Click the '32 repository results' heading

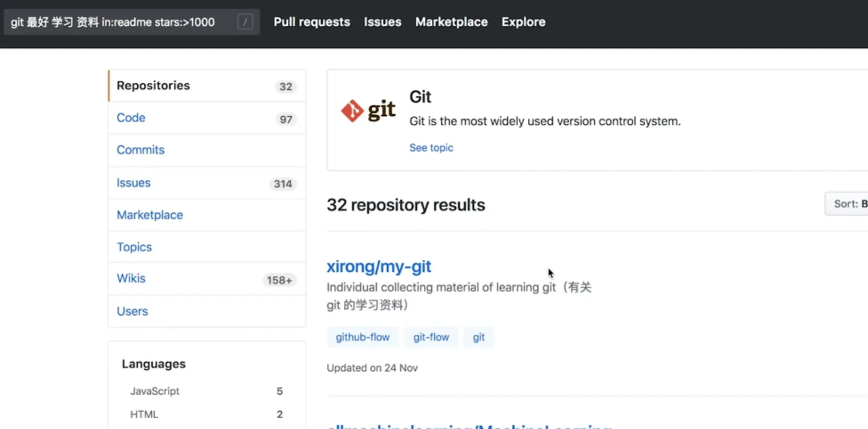[406, 205]
